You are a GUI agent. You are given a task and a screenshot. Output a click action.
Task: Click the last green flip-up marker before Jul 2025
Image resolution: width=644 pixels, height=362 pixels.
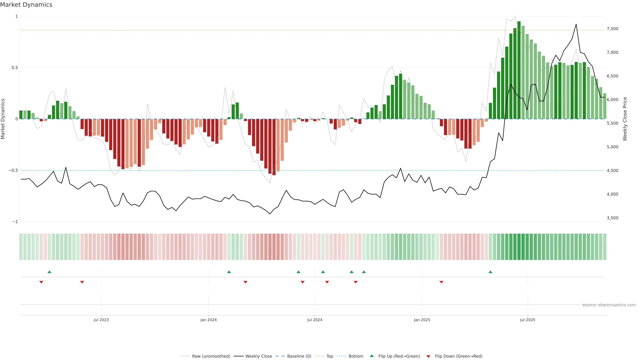click(x=490, y=272)
